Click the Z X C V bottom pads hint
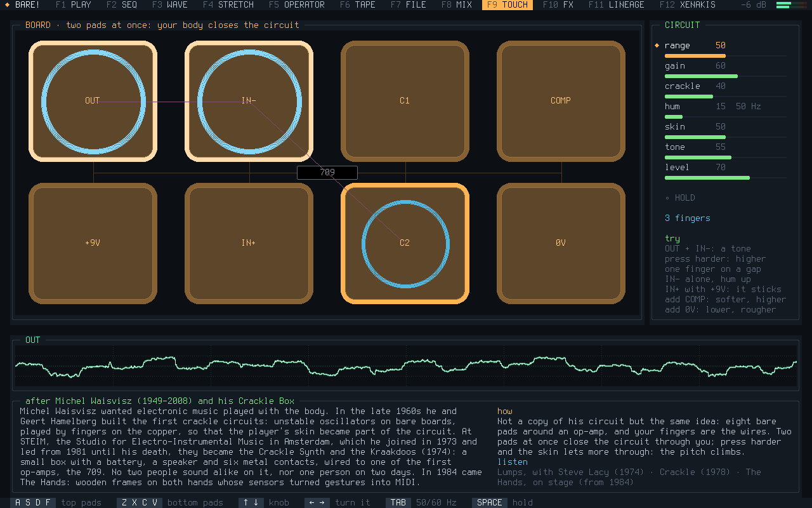The height and width of the screenshot is (508, 812). point(170,503)
